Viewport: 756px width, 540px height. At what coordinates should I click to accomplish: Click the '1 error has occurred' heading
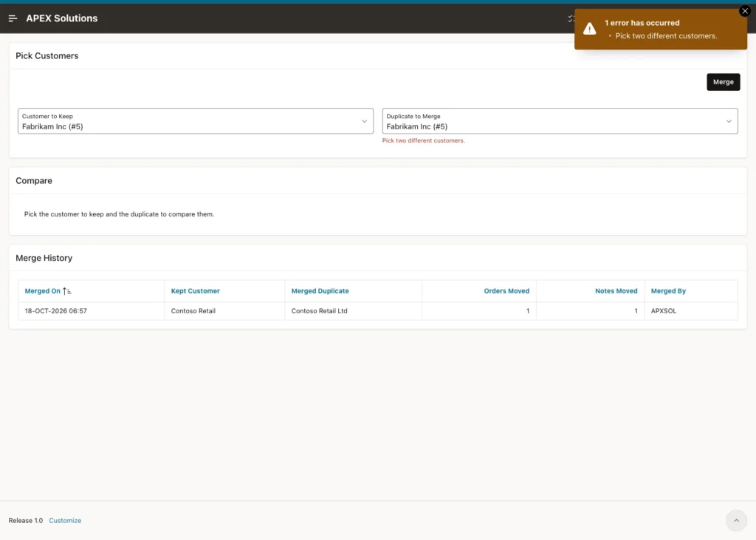point(642,23)
